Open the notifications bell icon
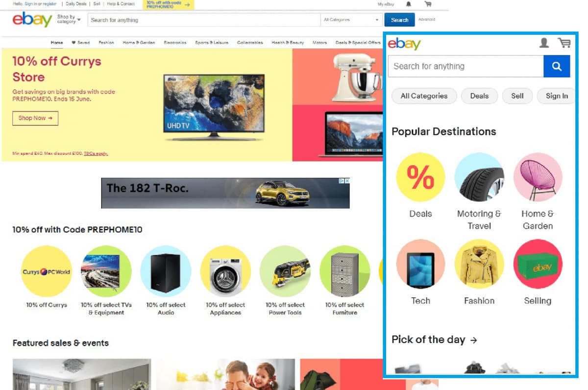 point(409,4)
